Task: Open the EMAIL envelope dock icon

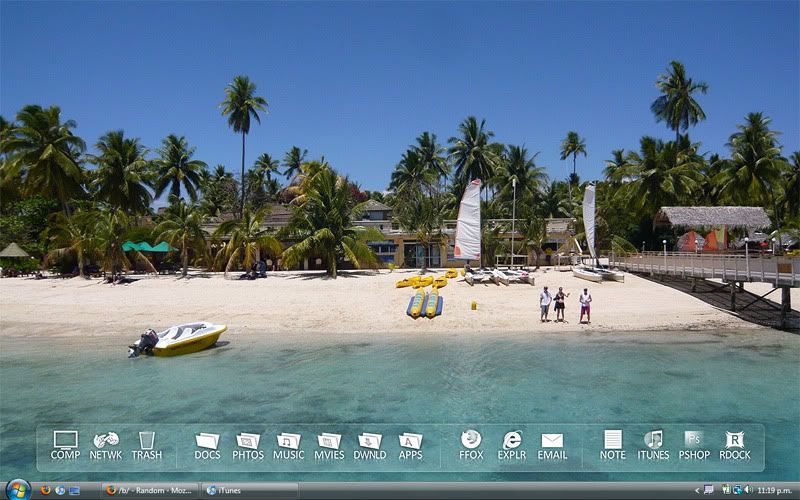Action: (552, 441)
